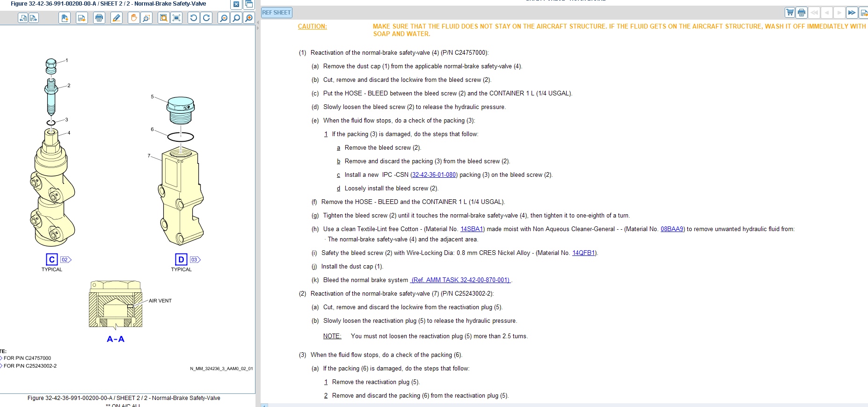Viewport: 868px width, 407px height.
Task: Click the search within figure icon
Action: point(163,18)
